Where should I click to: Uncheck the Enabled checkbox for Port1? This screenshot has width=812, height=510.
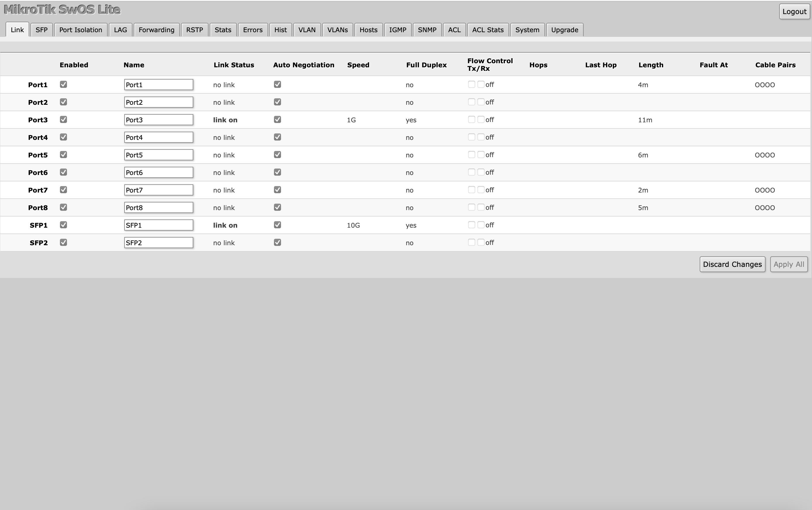(63, 84)
